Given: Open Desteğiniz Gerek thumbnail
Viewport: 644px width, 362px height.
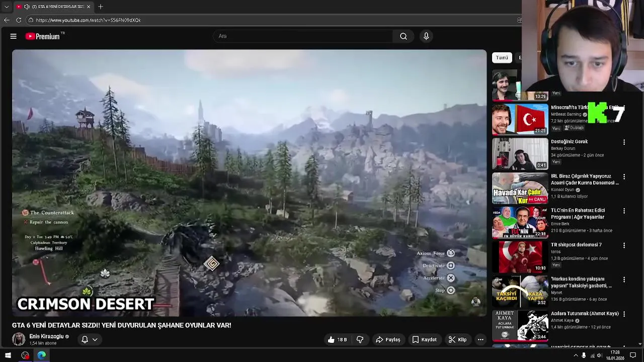Looking at the screenshot, I should [520, 153].
